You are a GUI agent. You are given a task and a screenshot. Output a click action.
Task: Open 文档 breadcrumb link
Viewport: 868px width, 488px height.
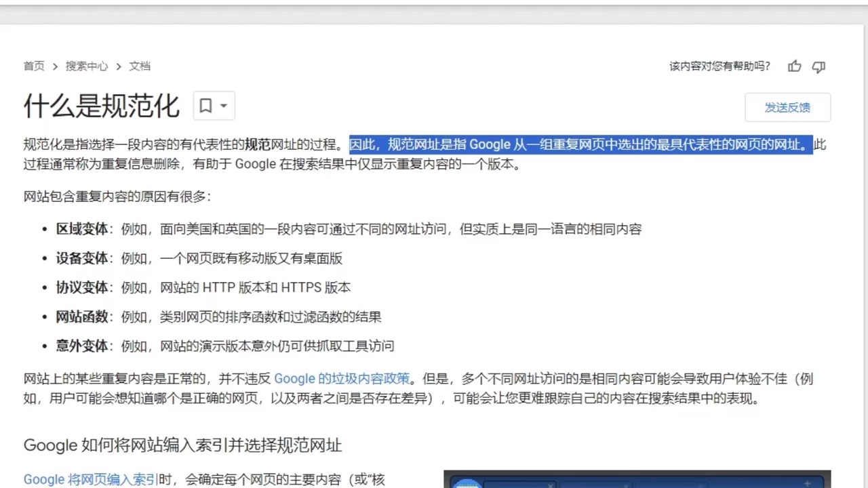click(140, 66)
